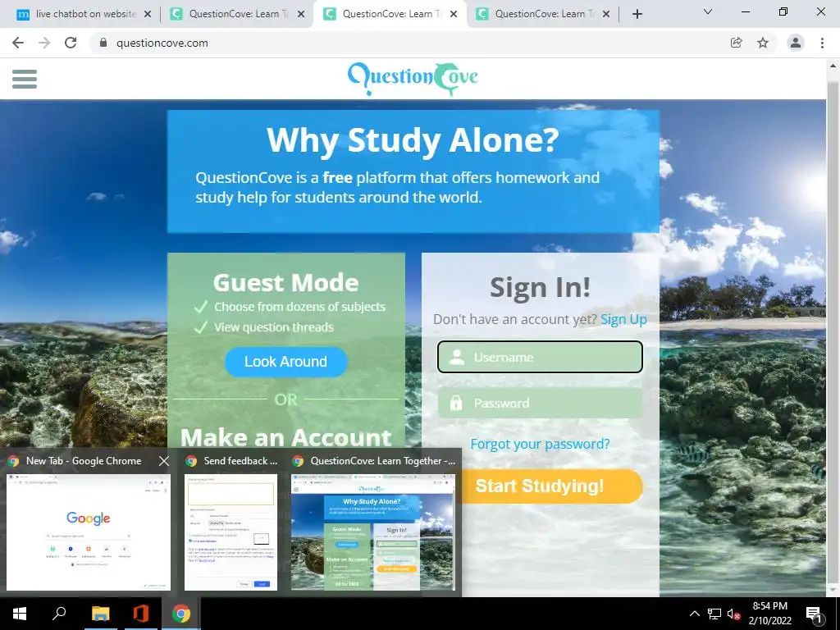Open Windows taskbar search
The height and width of the screenshot is (630, 840).
(59, 614)
